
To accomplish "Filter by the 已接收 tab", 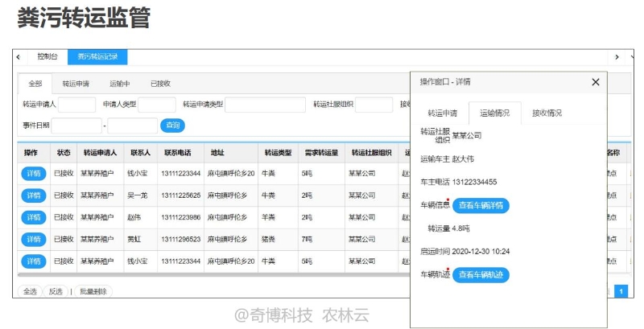I will 160,84.
